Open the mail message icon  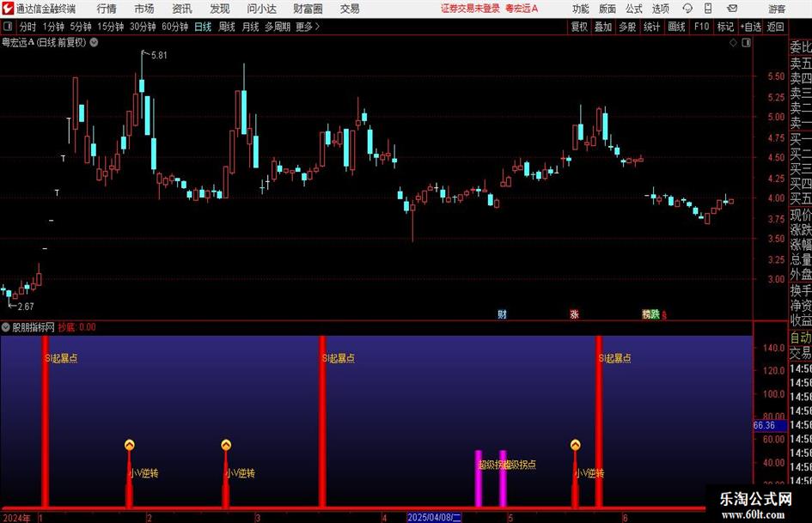(x=732, y=9)
